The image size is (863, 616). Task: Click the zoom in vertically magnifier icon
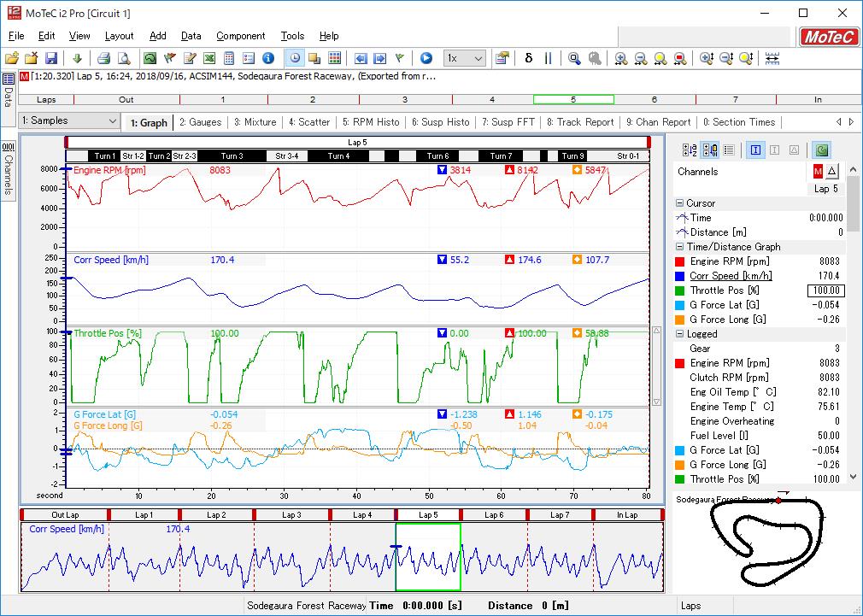(x=707, y=58)
